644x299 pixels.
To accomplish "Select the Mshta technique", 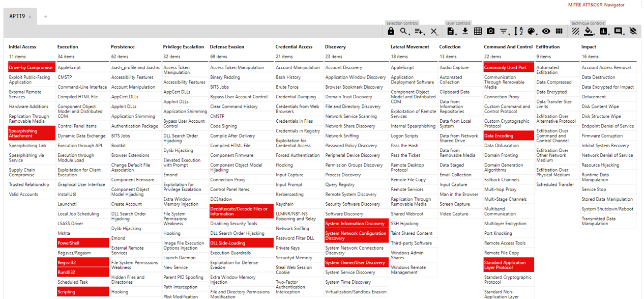I will (x=83, y=233).
